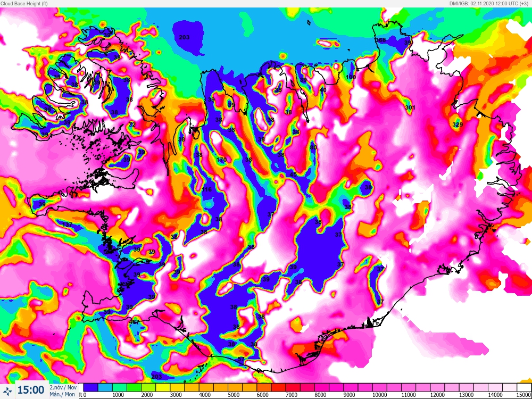Click the "Cloud Base Height (ft)" title

click(24, 3)
